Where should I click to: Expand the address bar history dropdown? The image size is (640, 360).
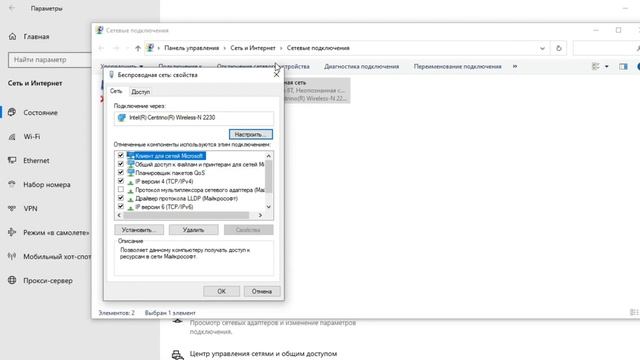pyautogui.click(x=542, y=48)
